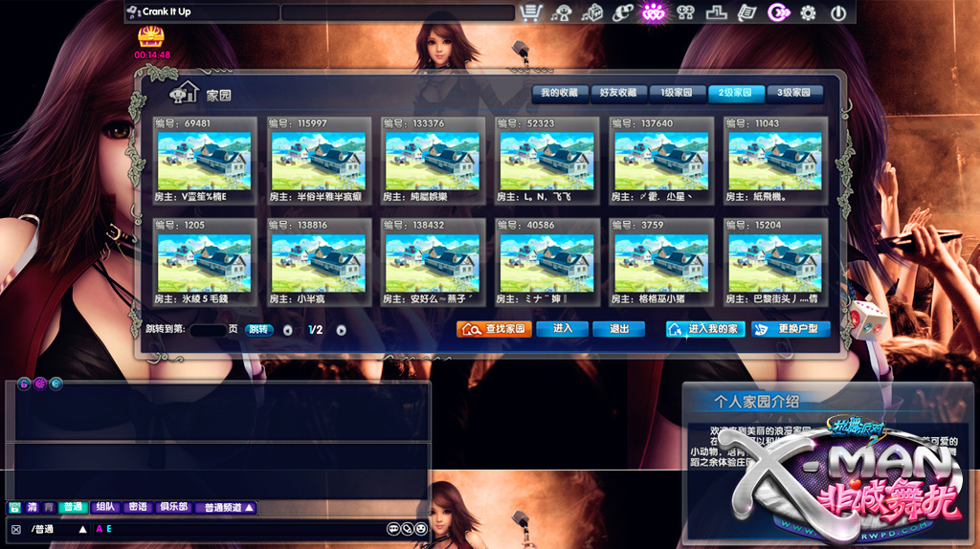The image size is (980, 549).
Task: Select home thumbnail number 69481
Action: click(x=205, y=161)
